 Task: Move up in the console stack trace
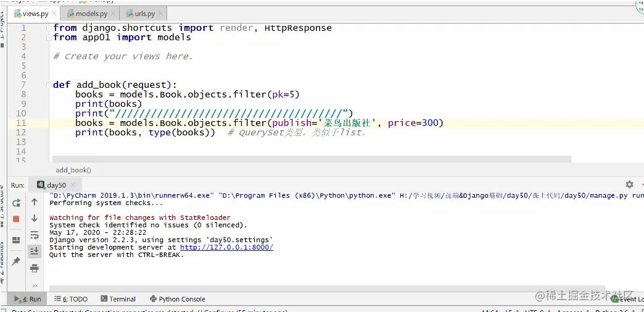[35, 202]
